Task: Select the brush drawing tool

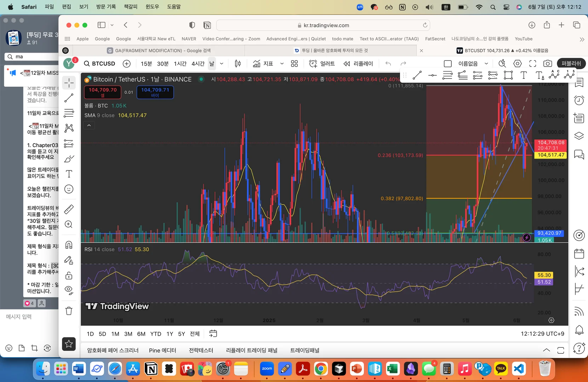Action: (x=69, y=159)
